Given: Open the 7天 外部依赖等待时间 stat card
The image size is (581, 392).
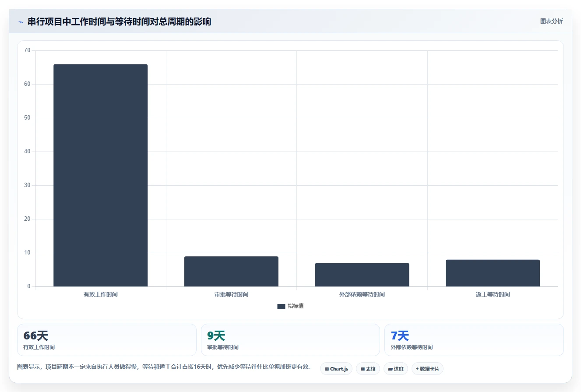Looking at the screenshot, I should (x=474, y=340).
